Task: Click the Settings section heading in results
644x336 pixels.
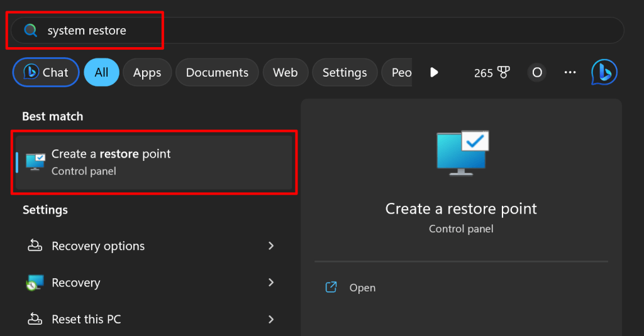Action: [45, 210]
